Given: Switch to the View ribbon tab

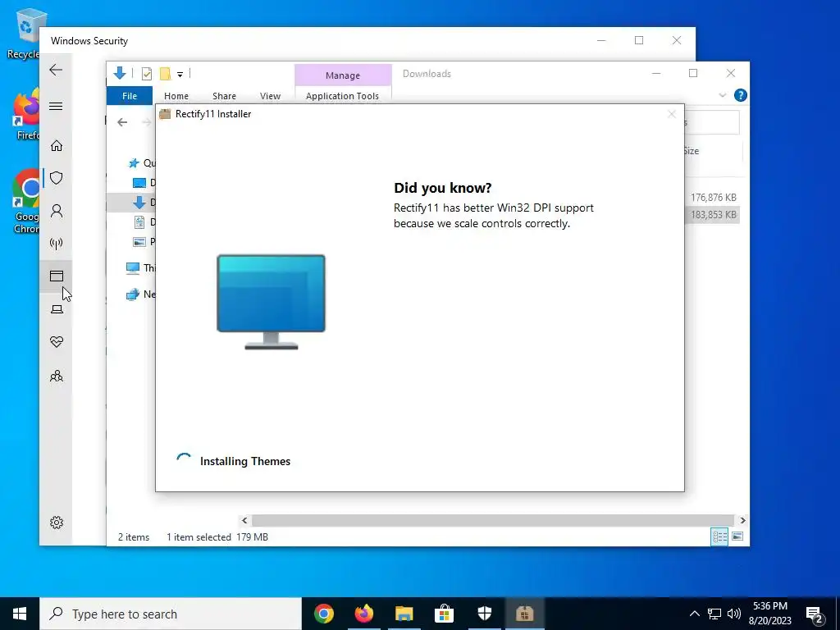Looking at the screenshot, I should pos(270,96).
